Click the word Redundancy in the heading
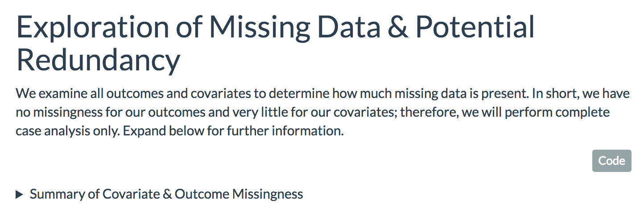This screenshot has height=212, width=644. tap(98, 60)
